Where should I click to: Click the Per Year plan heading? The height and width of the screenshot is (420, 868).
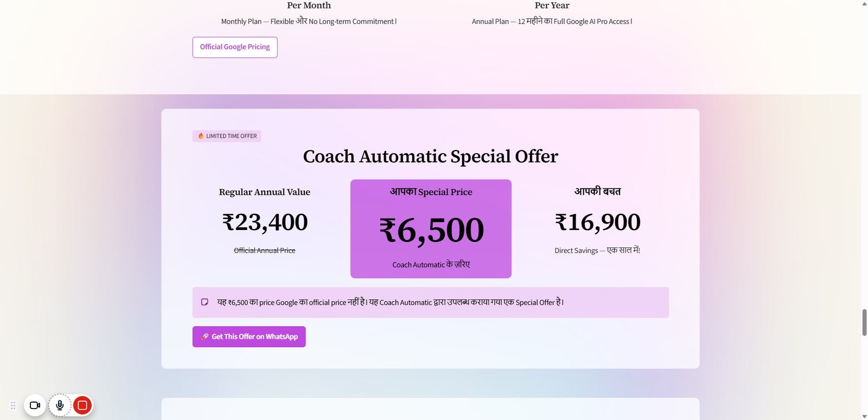[x=552, y=5]
